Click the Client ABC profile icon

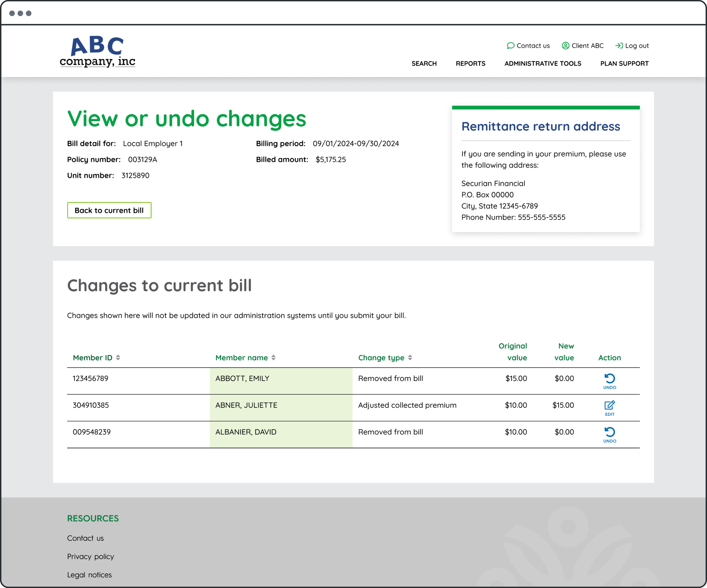point(565,46)
